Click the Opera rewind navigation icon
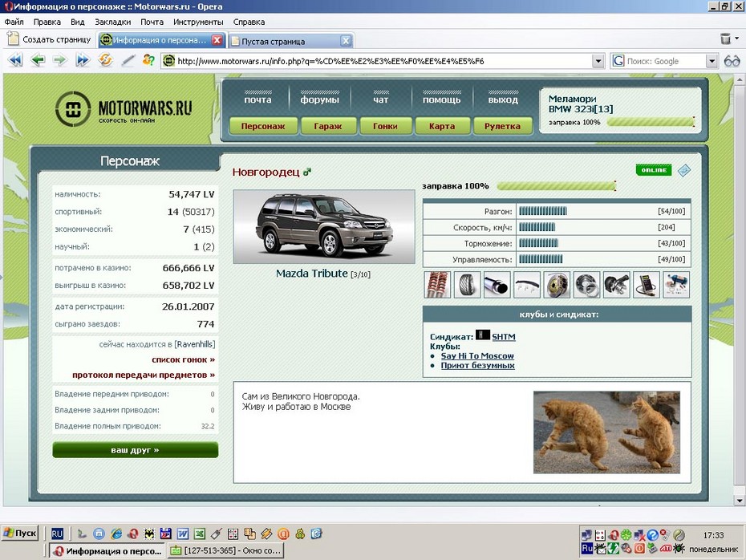 [x=15, y=60]
